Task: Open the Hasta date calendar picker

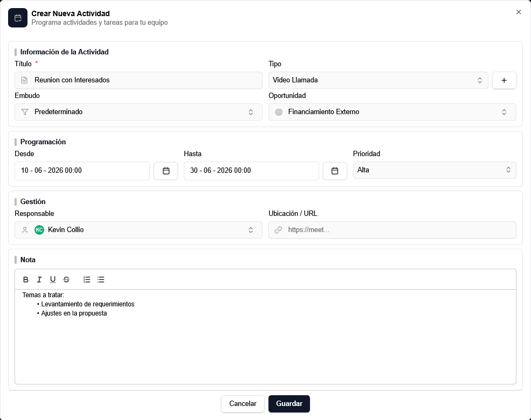Action: pos(335,171)
